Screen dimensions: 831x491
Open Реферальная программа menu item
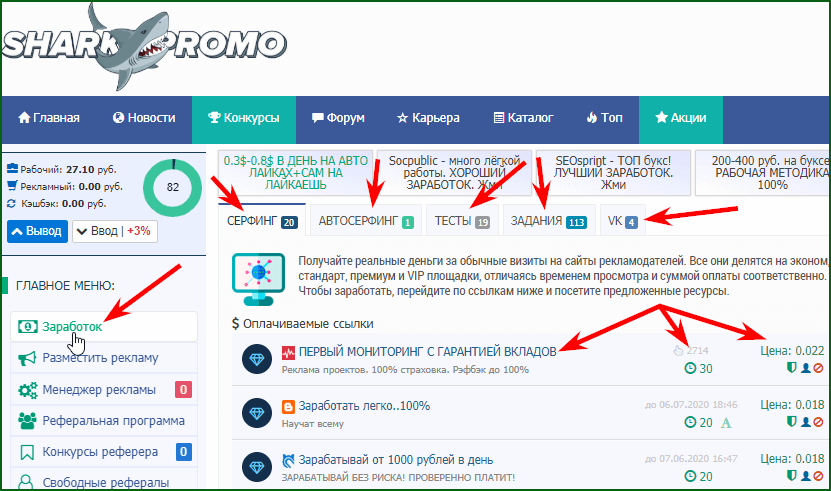[x=104, y=421]
